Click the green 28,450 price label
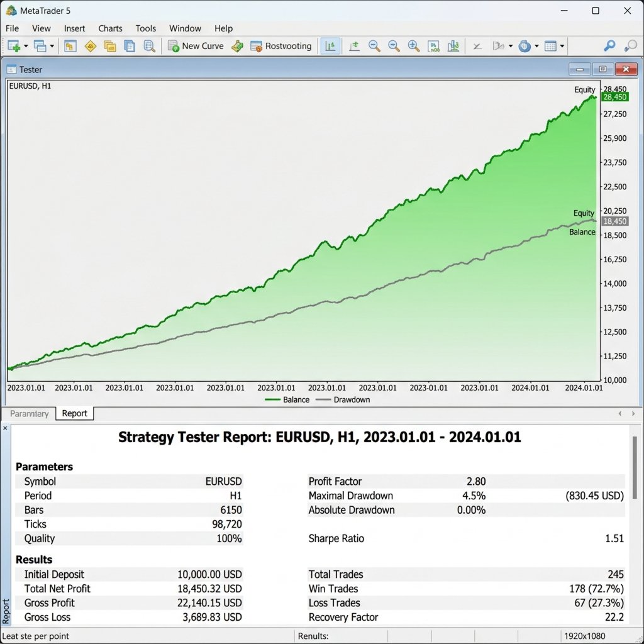The image size is (644, 644). click(614, 97)
